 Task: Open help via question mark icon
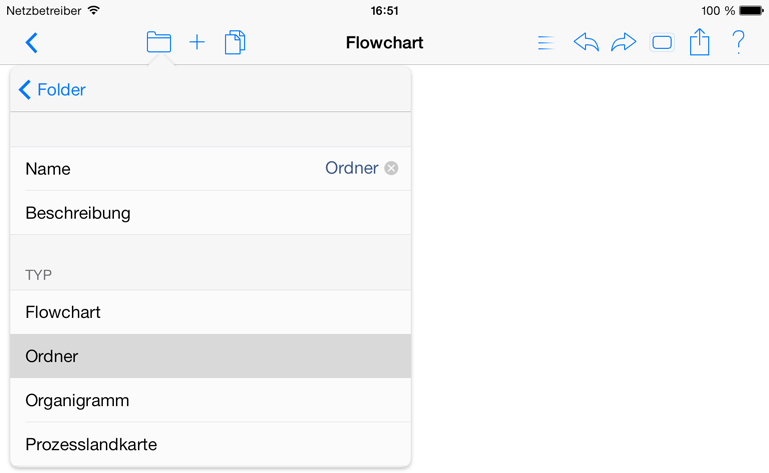738,42
